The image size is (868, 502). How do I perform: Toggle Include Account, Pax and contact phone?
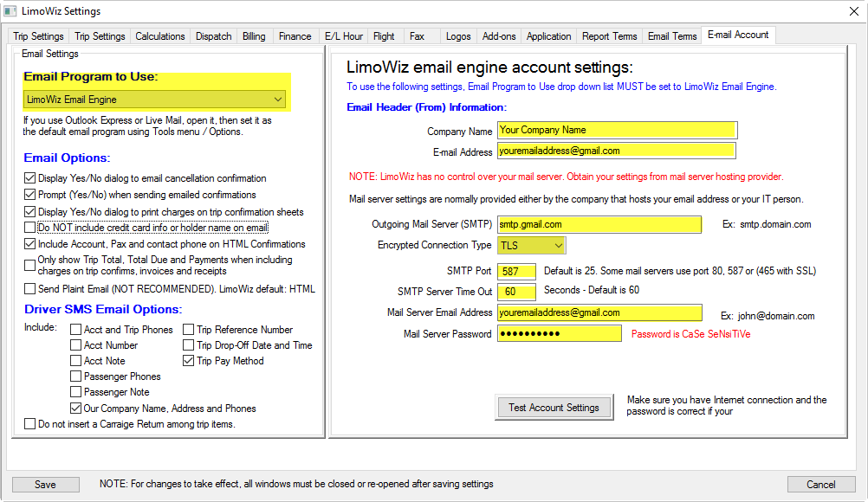pos(30,244)
